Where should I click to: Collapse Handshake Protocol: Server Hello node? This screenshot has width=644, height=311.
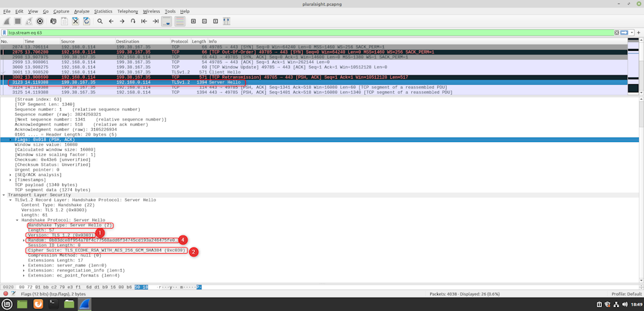click(17, 220)
